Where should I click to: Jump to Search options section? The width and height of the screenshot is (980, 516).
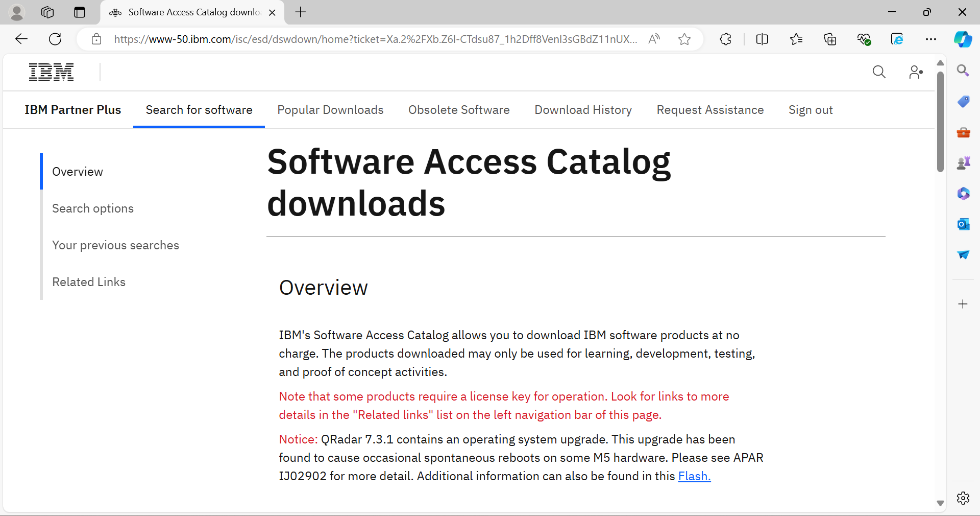point(93,208)
